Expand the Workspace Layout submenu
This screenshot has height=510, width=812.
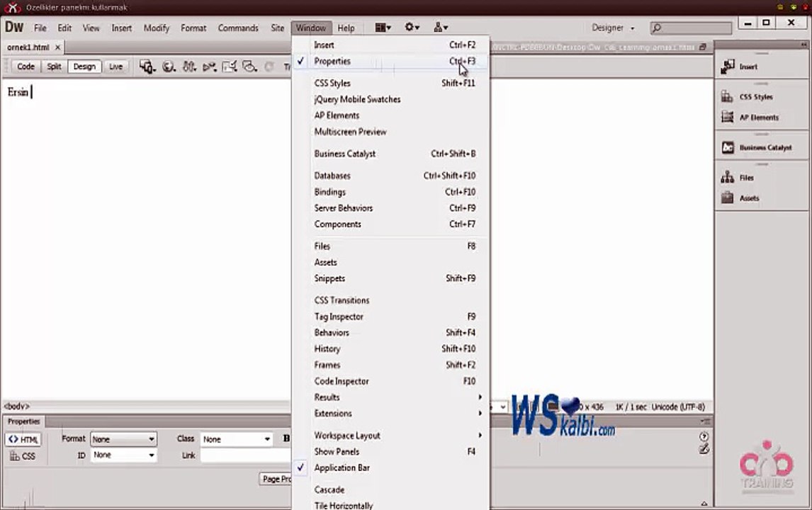pos(391,436)
